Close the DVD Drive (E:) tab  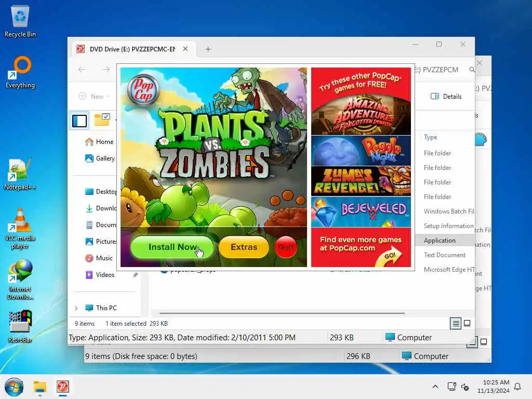tap(185, 49)
